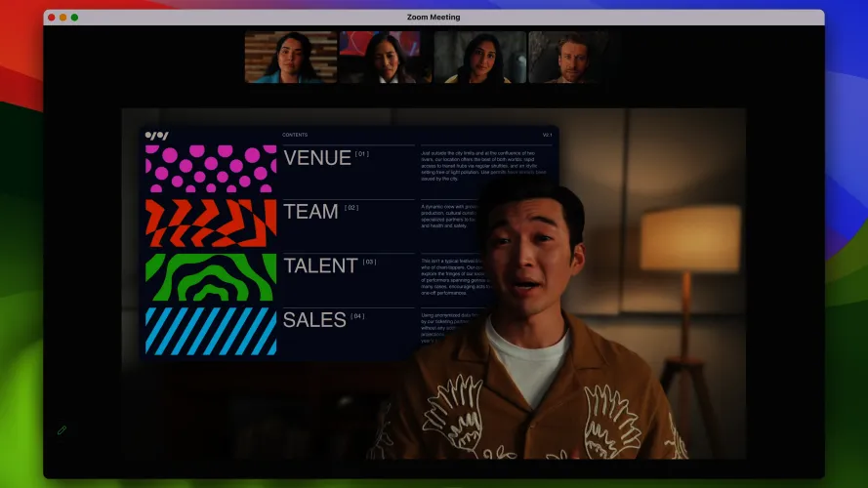Click the CONTENTS label atop the slide
The height and width of the screenshot is (488, 868).
click(x=294, y=135)
